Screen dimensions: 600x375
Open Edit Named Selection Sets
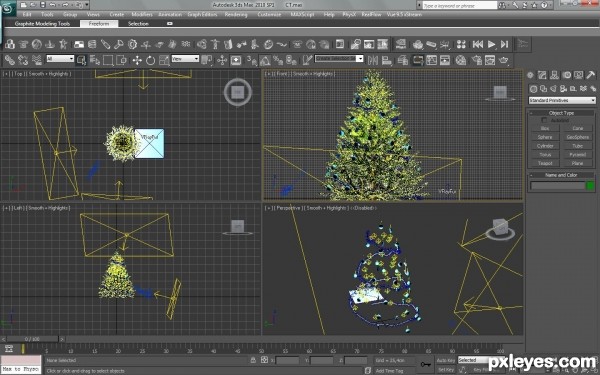[308, 60]
